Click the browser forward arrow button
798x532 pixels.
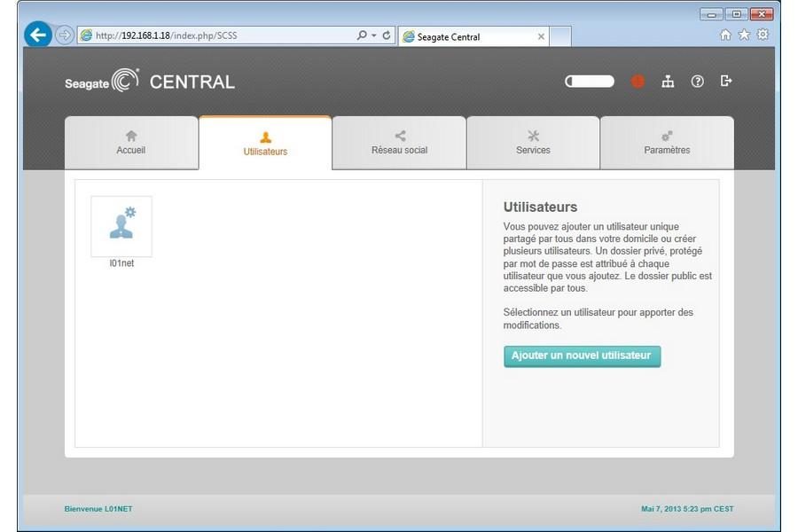pos(64,35)
